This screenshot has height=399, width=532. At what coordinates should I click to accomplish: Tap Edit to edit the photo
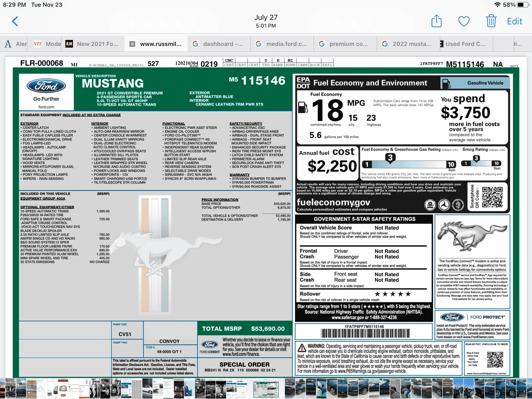pos(515,21)
